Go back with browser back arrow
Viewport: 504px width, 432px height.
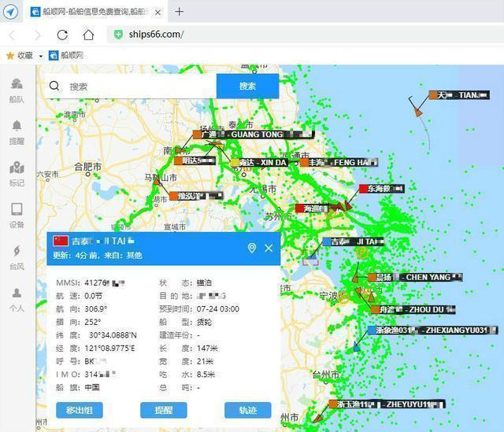13,35
